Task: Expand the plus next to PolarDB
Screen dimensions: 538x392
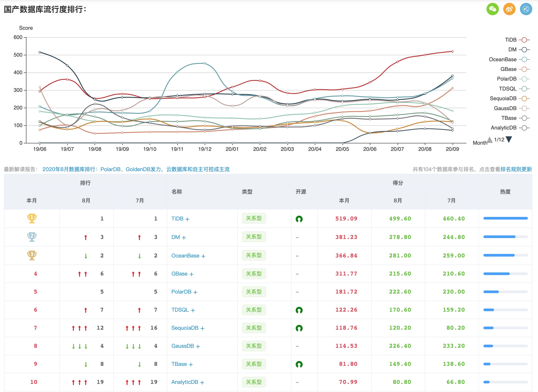Action: pos(195,292)
